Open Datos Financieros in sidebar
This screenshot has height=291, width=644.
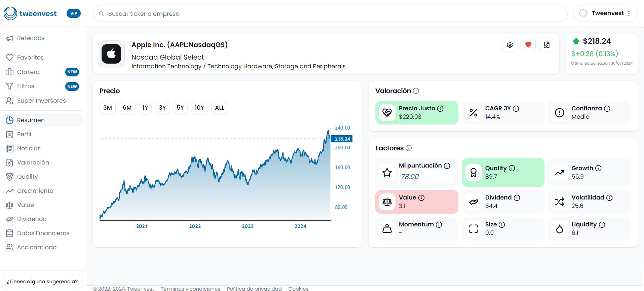click(43, 233)
